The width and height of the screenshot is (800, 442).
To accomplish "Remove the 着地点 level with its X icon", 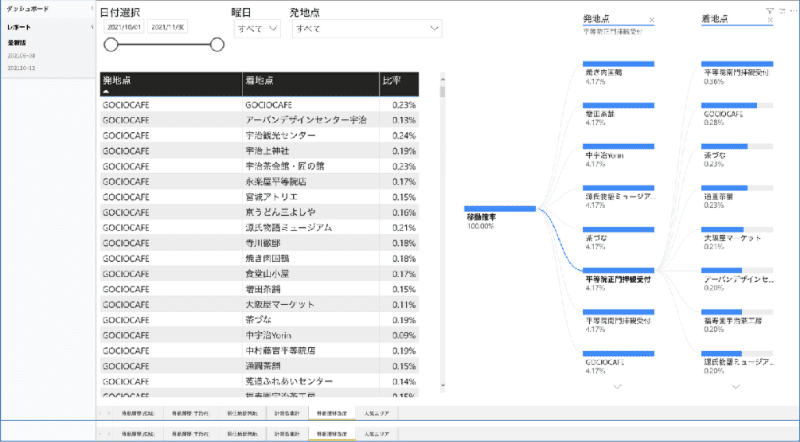I will (x=771, y=20).
